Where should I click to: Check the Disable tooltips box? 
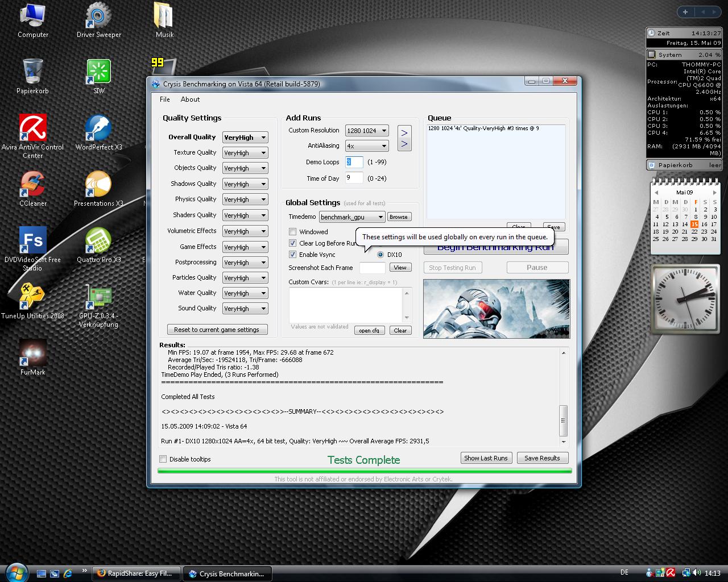click(x=163, y=459)
